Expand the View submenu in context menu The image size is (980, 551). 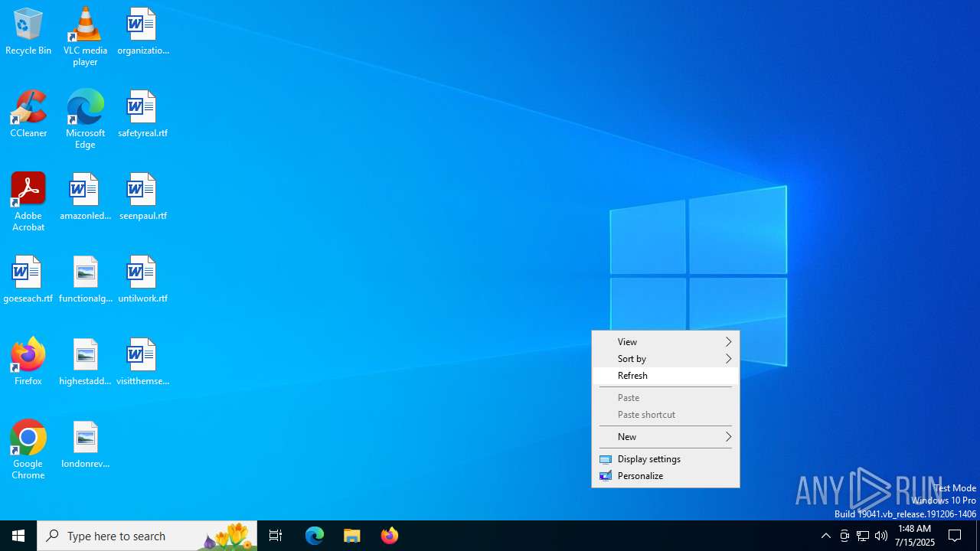pos(665,342)
